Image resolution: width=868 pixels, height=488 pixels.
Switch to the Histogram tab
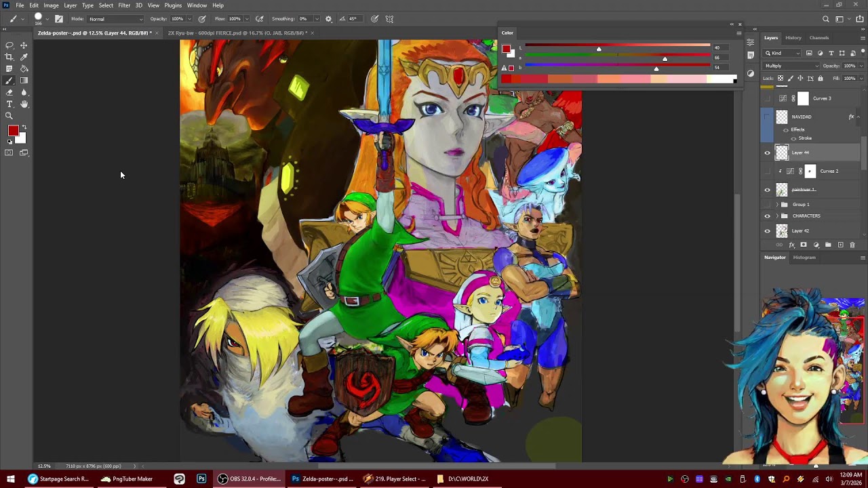point(804,258)
